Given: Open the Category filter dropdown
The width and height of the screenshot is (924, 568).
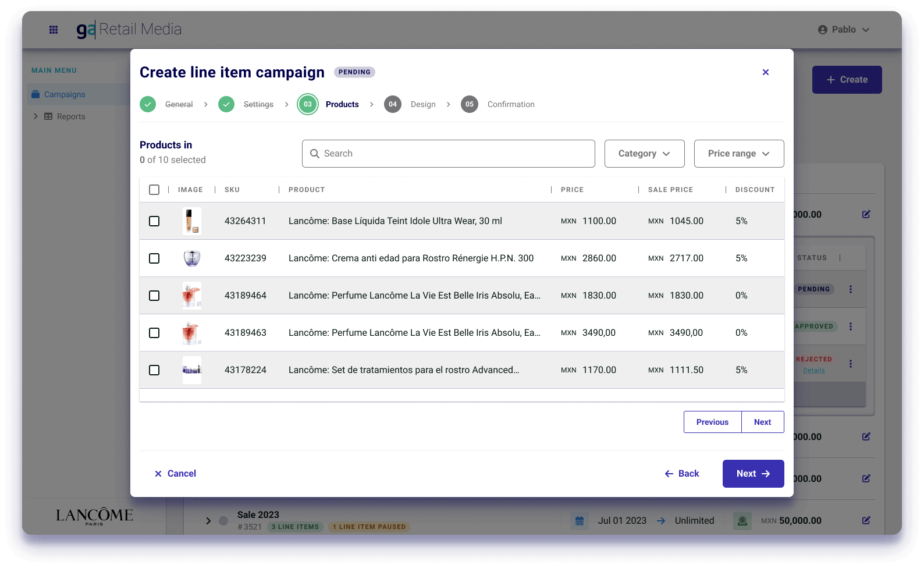Looking at the screenshot, I should [x=645, y=154].
